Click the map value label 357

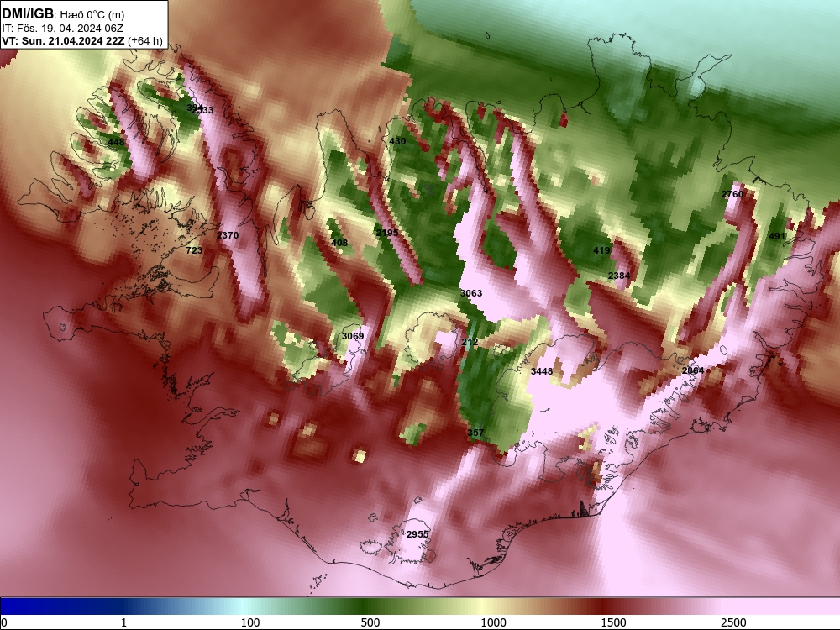coord(475,433)
